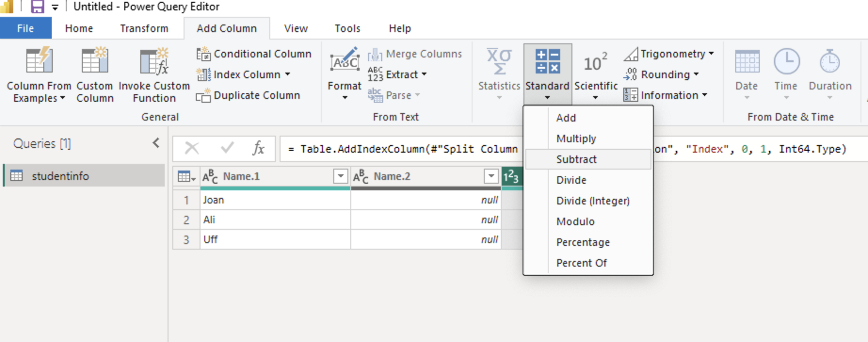The image size is (868, 342).
Task: Choose Modulo option
Action: click(588, 221)
